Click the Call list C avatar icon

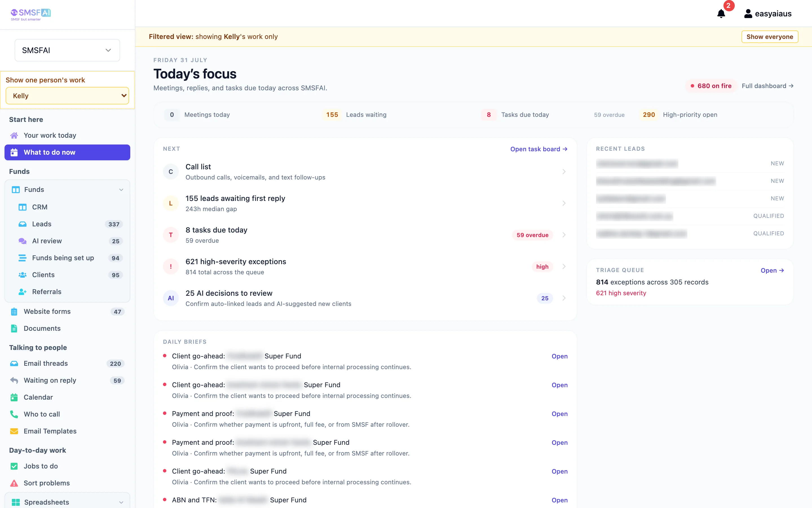point(171,172)
